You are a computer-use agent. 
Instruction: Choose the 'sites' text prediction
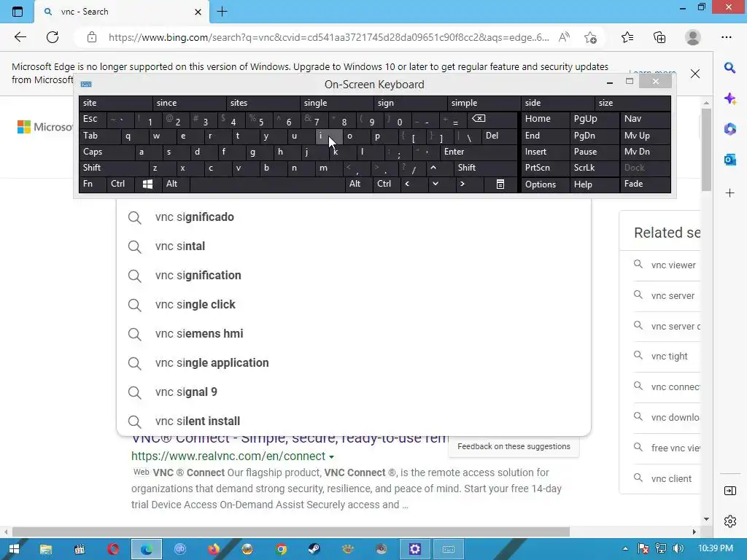pyautogui.click(x=263, y=103)
